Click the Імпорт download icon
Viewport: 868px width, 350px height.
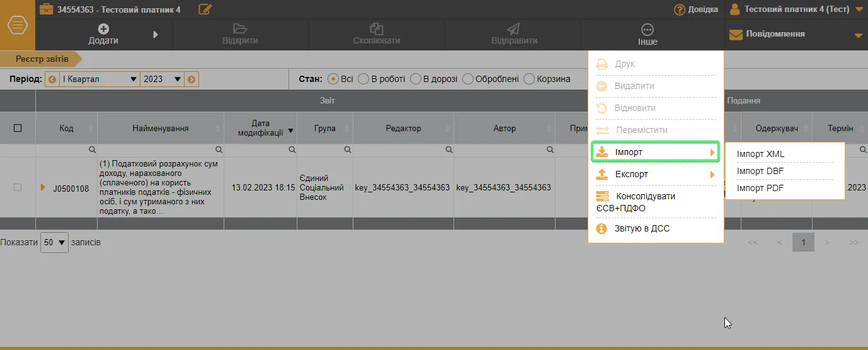click(x=602, y=152)
